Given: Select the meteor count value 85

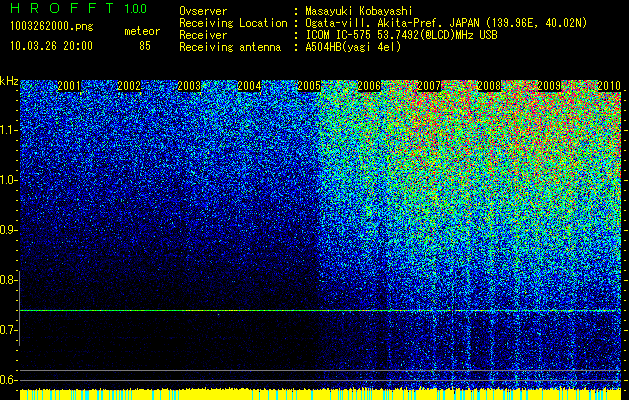Looking at the screenshot, I should point(145,46).
